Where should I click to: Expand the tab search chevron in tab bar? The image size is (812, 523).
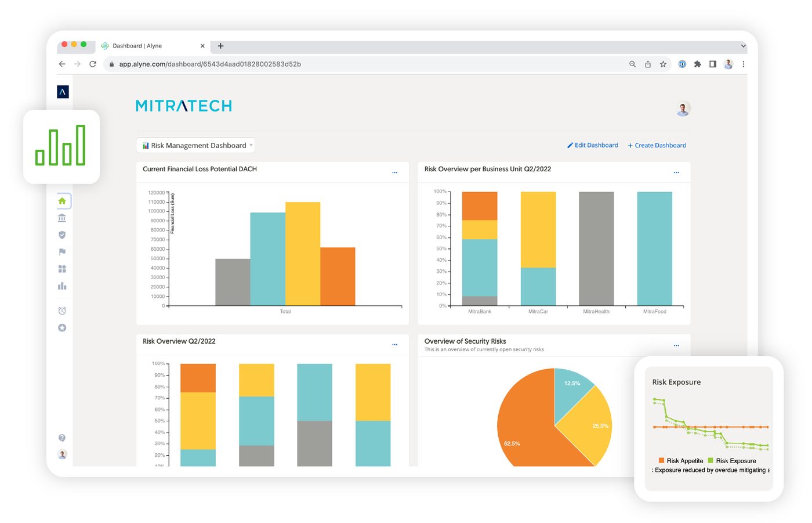coord(743,46)
